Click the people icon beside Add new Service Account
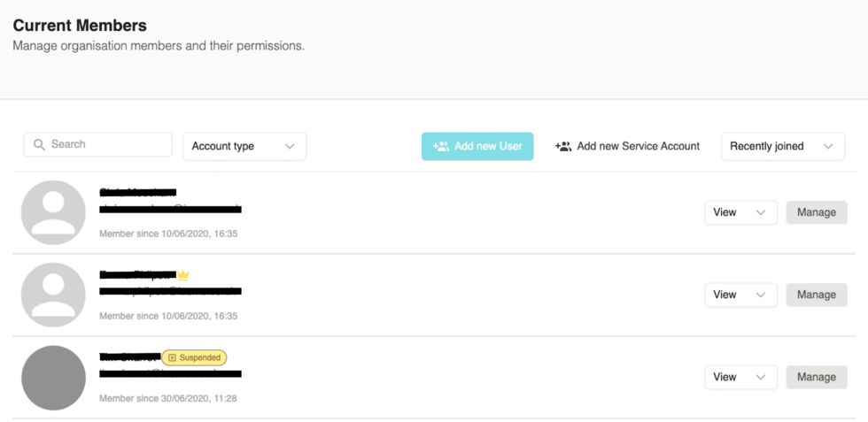Viewport: 868px width, 422px height. tap(563, 146)
